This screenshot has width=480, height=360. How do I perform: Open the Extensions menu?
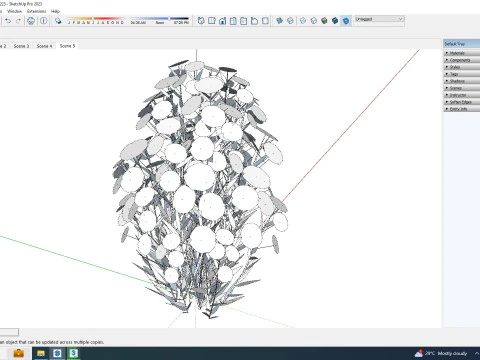(x=36, y=11)
